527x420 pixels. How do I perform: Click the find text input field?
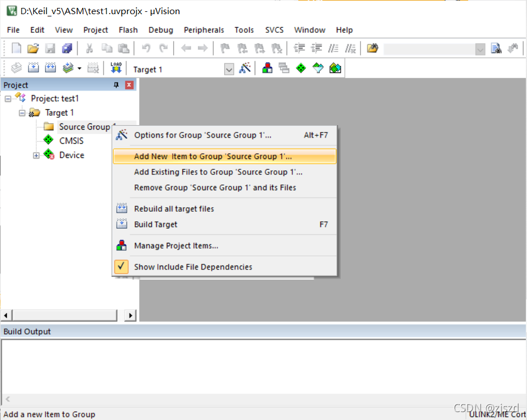pyautogui.click(x=429, y=50)
